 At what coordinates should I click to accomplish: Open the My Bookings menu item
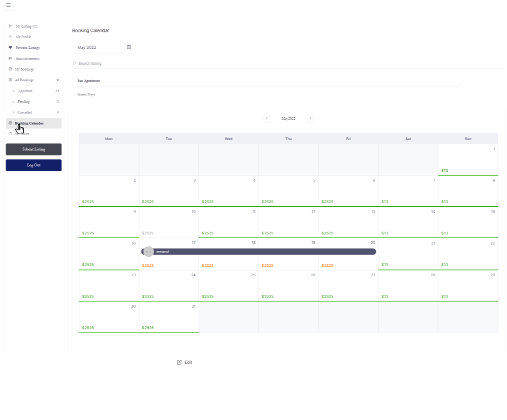point(24,69)
